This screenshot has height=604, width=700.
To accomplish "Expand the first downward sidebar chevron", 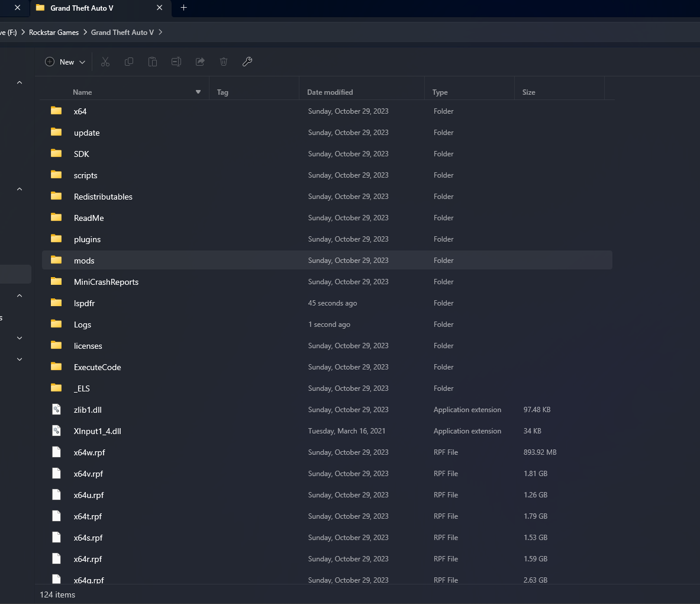I will pyautogui.click(x=20, y=338).
